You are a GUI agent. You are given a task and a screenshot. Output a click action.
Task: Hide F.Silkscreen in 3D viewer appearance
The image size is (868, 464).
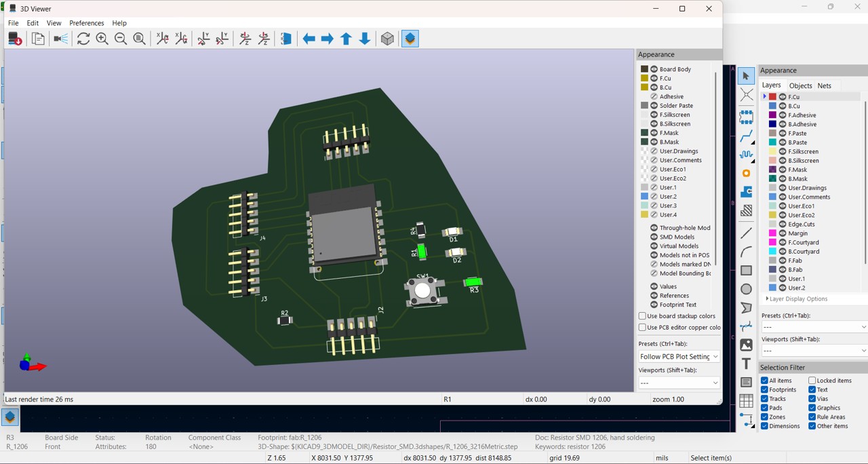[654, 115]
